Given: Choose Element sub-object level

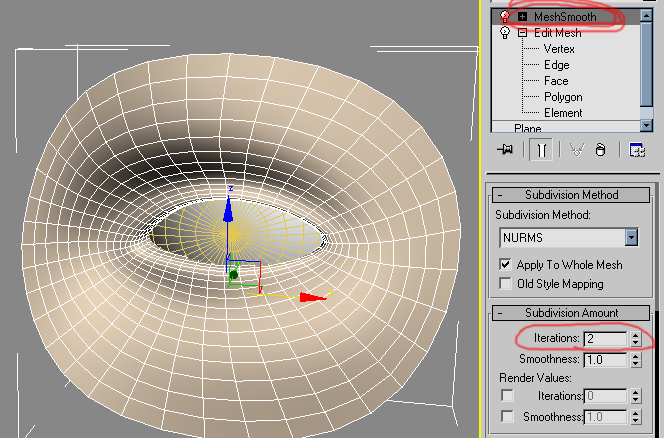Looking at the screenshot, I should tap(563, 113).
